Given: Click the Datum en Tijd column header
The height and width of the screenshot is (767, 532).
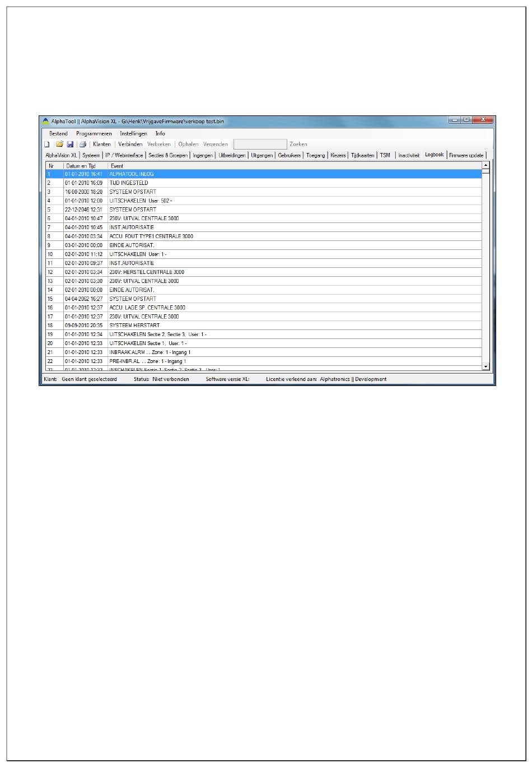Looking at the screenshot, I should point(85,166).
